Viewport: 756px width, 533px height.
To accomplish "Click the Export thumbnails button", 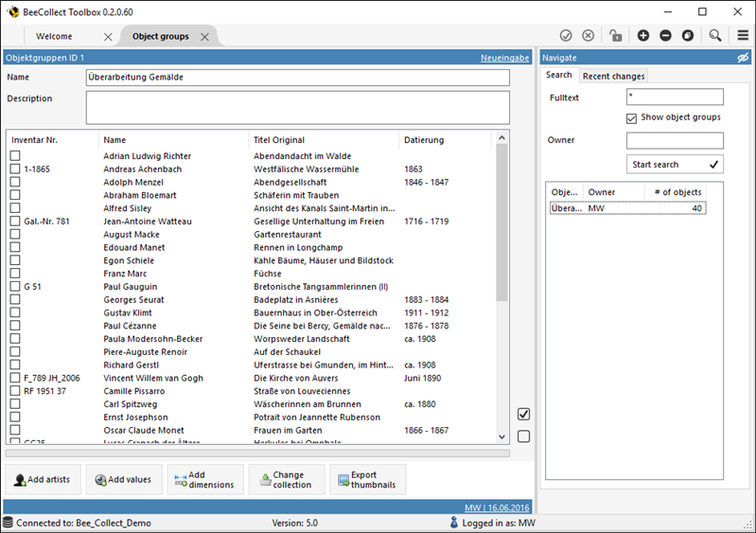I will (368, 479).
